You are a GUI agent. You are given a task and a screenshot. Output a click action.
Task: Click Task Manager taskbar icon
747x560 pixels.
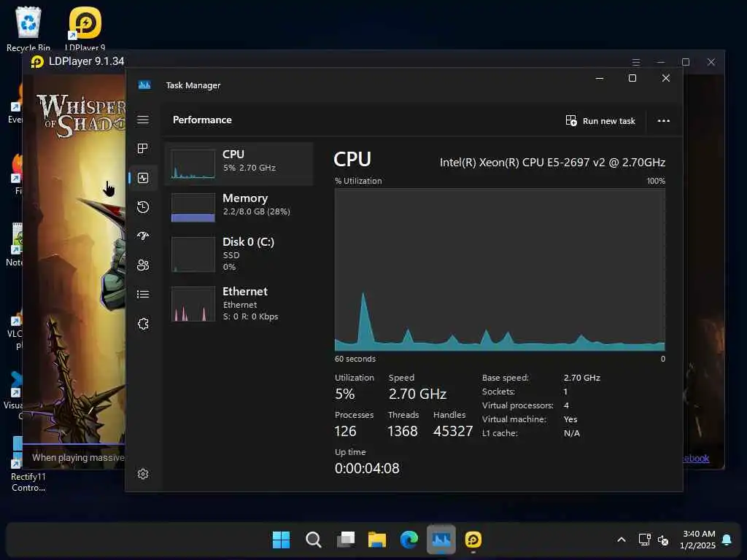pos(441,540)
